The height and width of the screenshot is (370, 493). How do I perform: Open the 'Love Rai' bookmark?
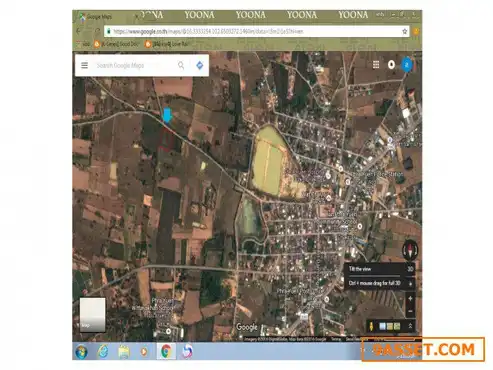(x=167, y=44)
